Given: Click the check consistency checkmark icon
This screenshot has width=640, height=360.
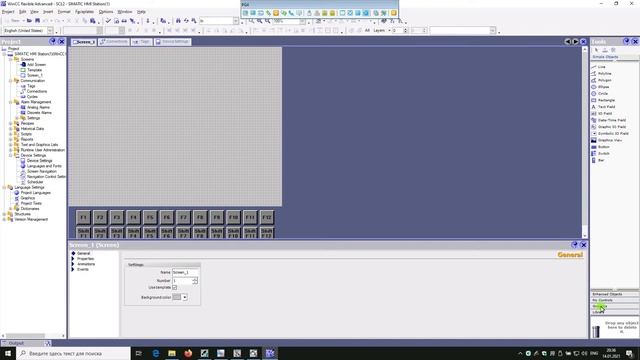Looking at the screenshot, I should 108,20.
